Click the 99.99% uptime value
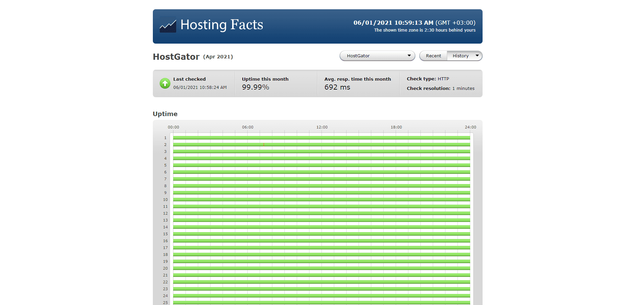Image resolution: width=644 pixels, height=305 pixels. click(x=256, y=87)
